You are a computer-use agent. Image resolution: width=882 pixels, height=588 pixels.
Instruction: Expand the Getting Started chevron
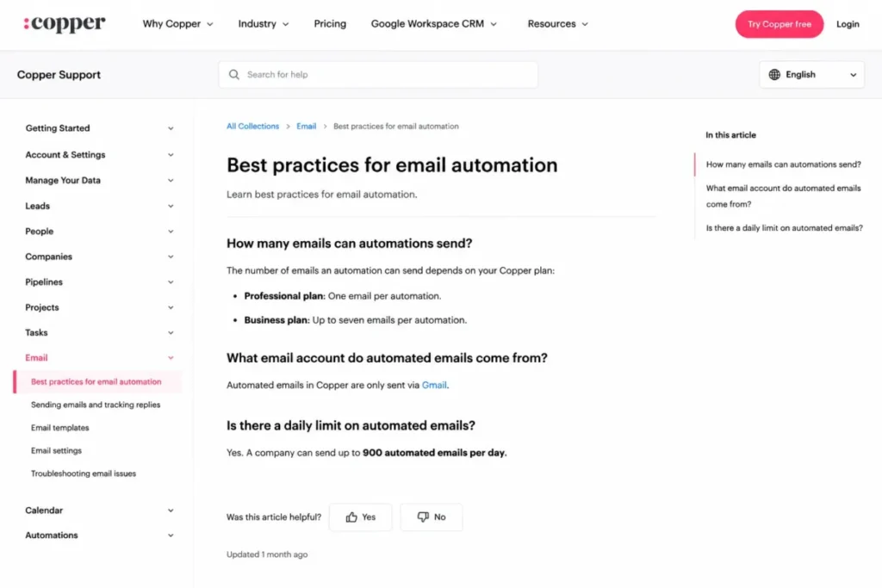(171, 129)
